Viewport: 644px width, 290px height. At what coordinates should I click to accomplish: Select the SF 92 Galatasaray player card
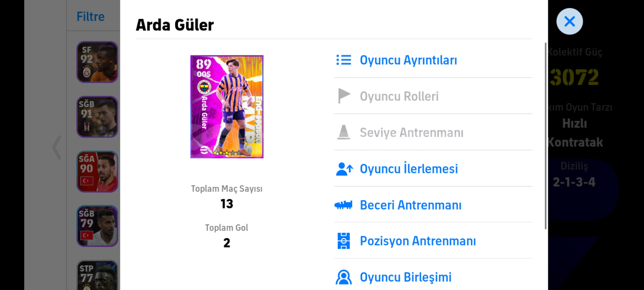click(x=97, y=62)
